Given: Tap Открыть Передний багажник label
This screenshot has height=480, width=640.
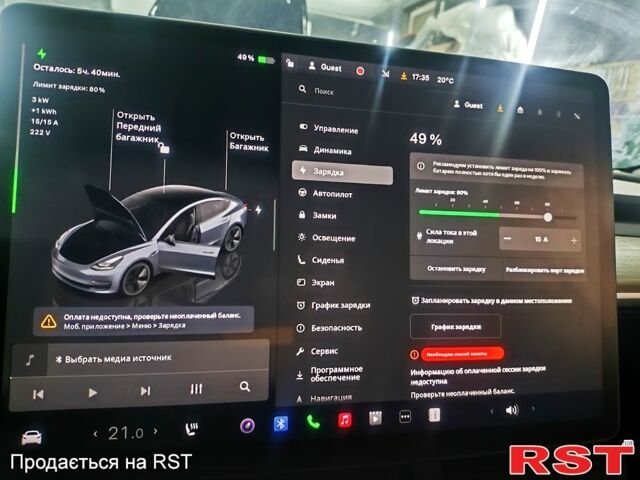Looking at the screenshot, I should click(x=138, y=127).
